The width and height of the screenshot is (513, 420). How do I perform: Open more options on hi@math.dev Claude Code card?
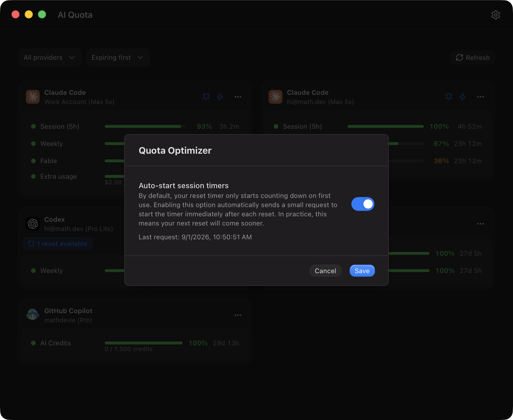click(x=481, y=97)
